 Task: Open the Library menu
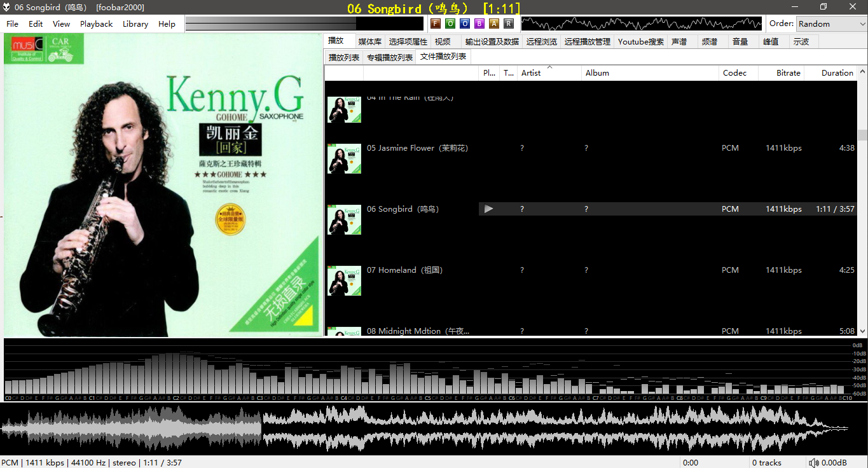click(x=135, y=24)
